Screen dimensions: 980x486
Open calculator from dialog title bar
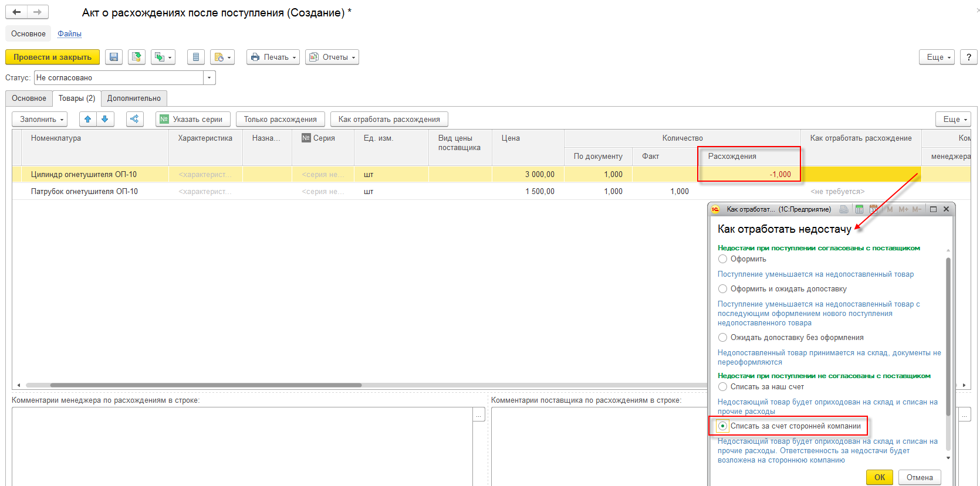[859, 209]
